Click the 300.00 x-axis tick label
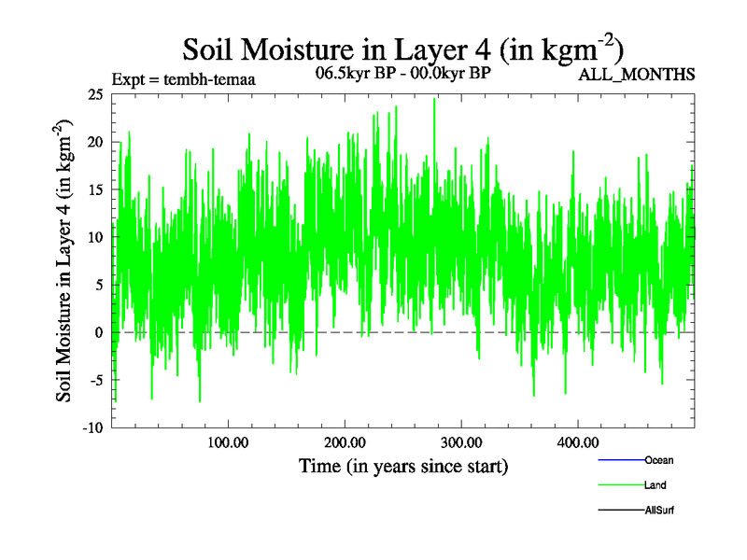 [x=461, y=441]
